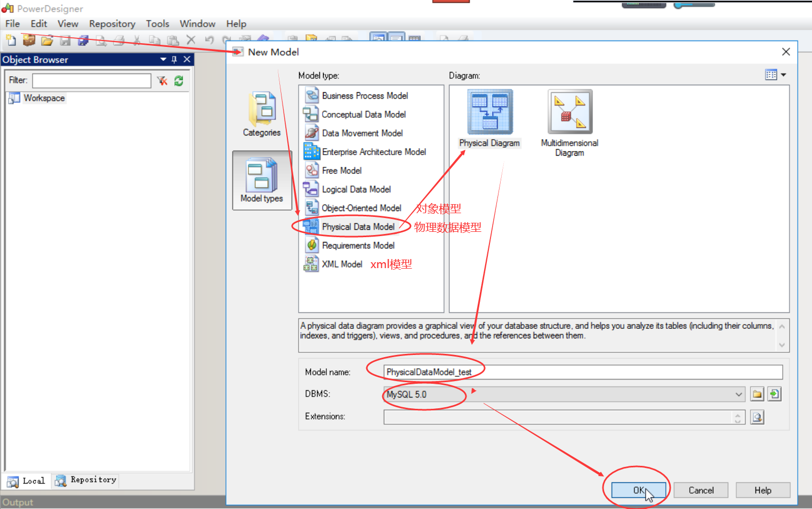
Task: Choose the Physical Diagram thumbnail
Action: pos(489,119)
